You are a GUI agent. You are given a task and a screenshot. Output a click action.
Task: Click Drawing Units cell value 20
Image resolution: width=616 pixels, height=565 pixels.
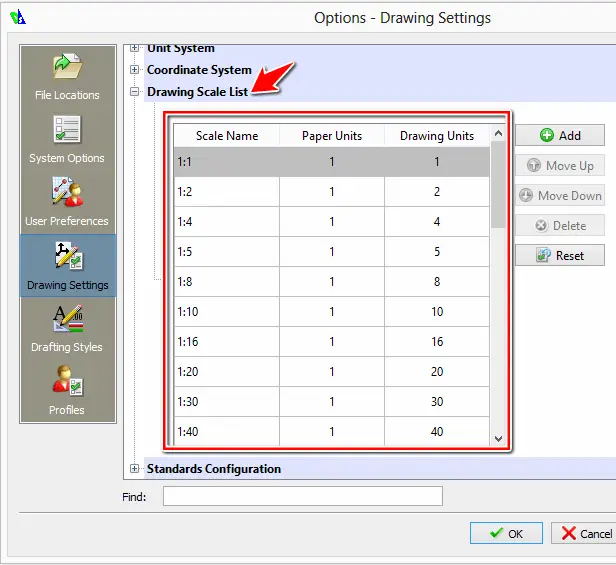click(x=437, y=372)
